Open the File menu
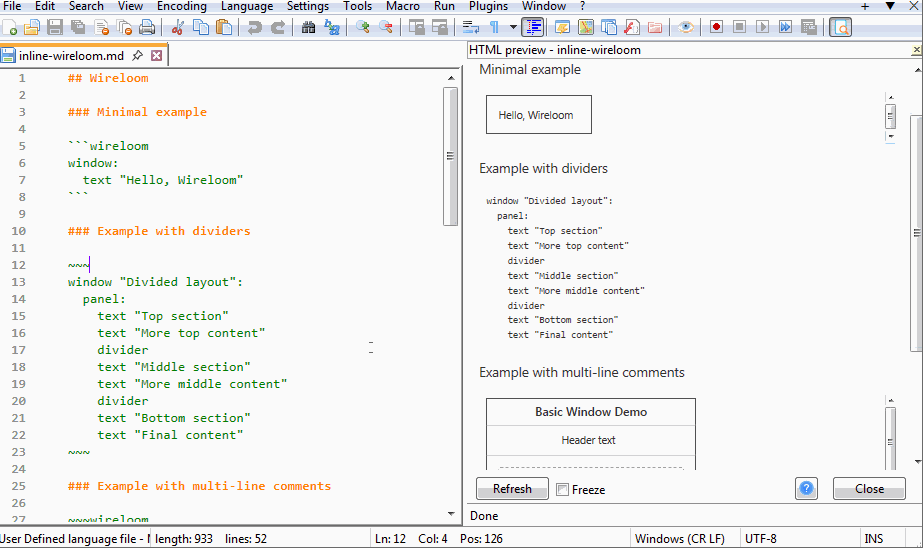This screenshot has height=548, width=923. pos(12,6)
